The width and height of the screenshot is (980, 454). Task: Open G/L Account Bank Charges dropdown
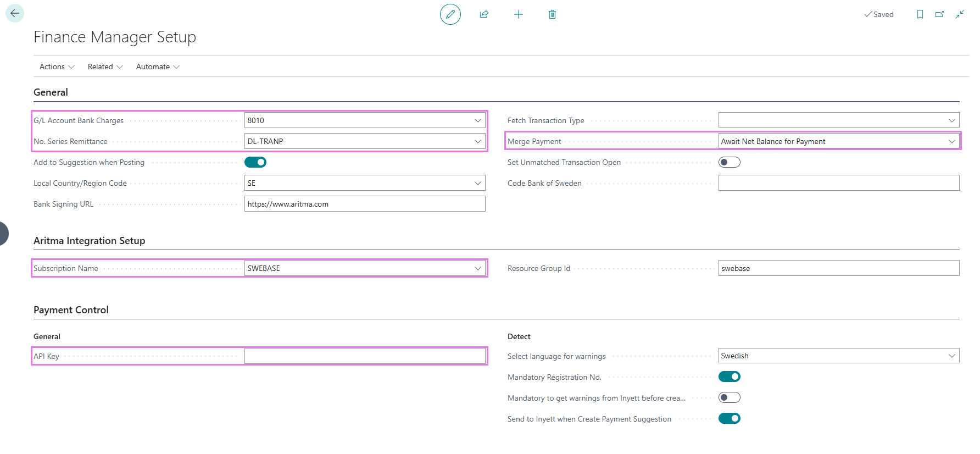coord(478,120)
